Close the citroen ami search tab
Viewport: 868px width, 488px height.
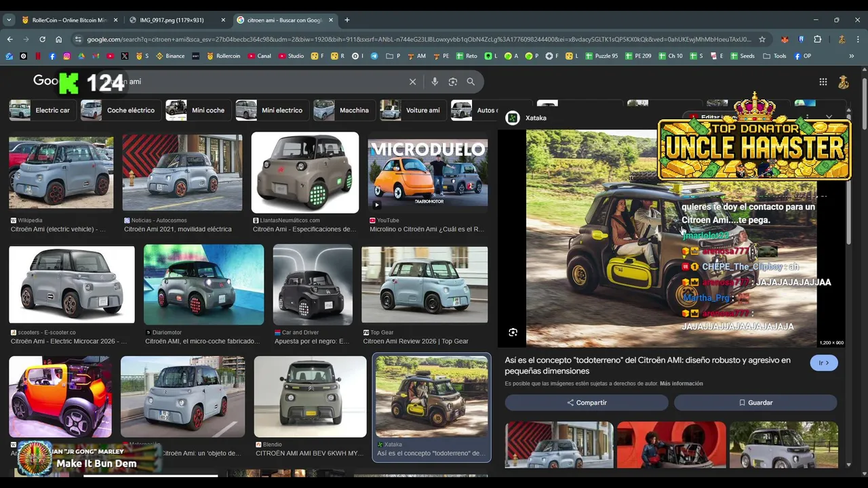coord(331,20)
